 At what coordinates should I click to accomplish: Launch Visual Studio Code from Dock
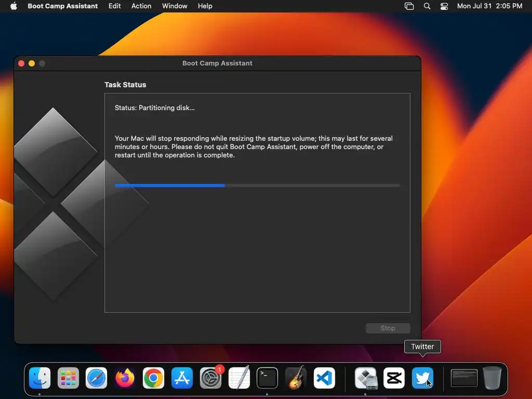324,378
